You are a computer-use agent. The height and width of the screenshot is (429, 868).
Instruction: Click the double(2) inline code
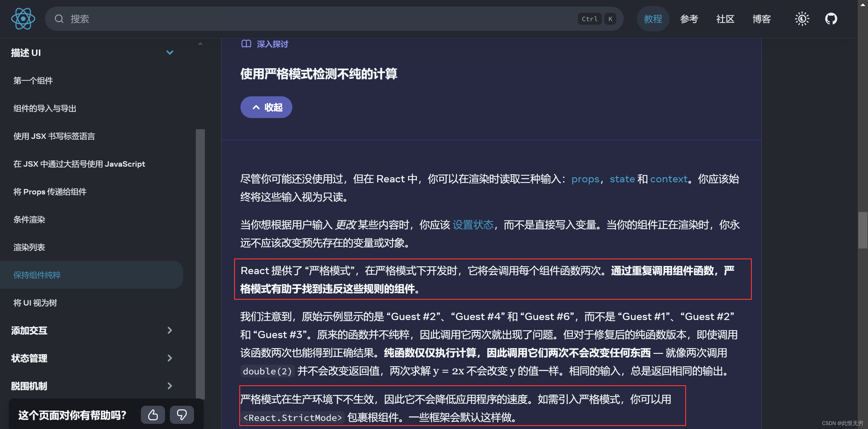click(268, 371)
